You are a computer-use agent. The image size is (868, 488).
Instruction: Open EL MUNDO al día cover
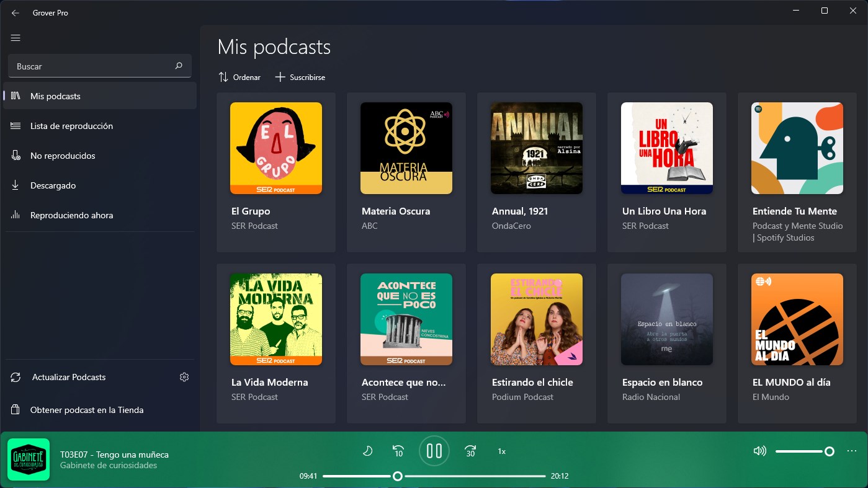tap(797, 319)
